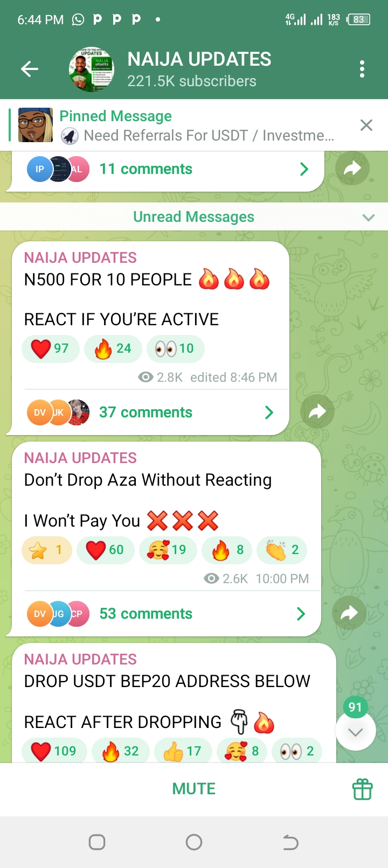Expand the 37 comments thread
The width and height of the screenshot is (388, 868).
coord(150,412)
